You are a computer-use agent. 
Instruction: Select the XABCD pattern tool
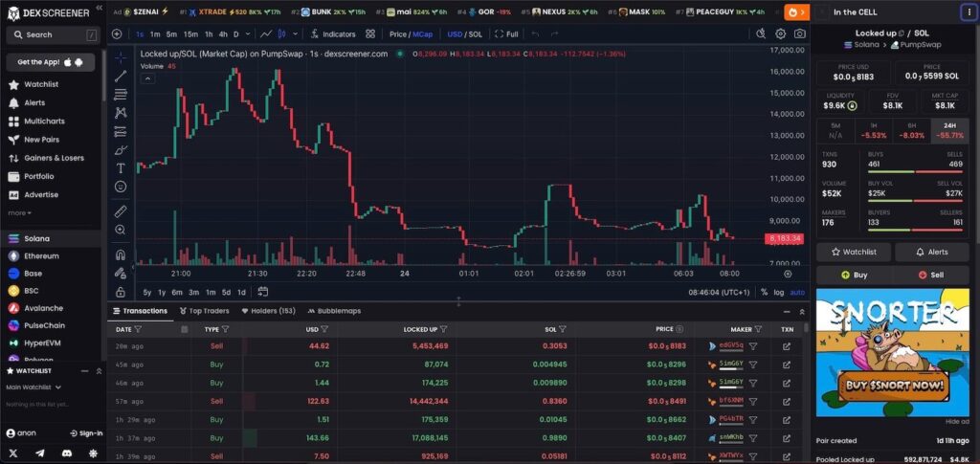pyautogui.click(x=121, y=113)
